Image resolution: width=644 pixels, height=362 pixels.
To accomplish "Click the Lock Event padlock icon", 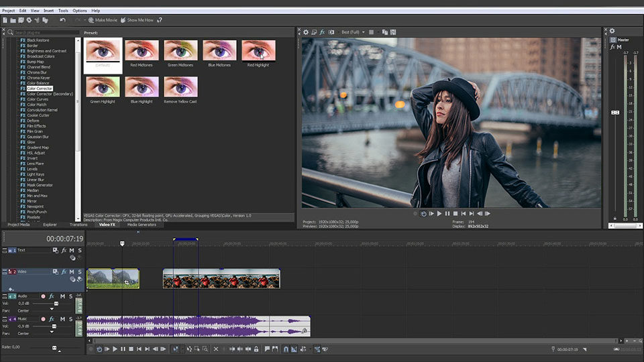I will [256, 349].
